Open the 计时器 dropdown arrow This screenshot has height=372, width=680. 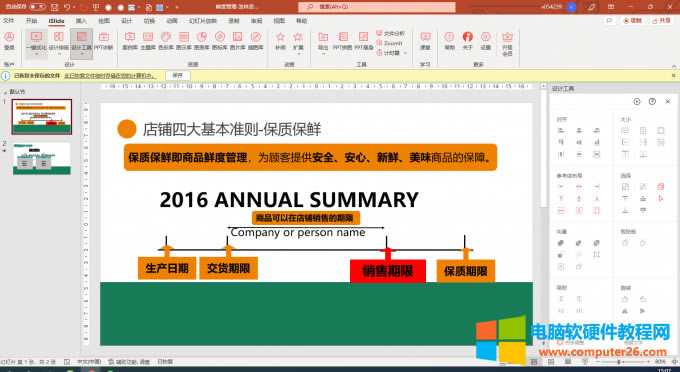[405, 53]
